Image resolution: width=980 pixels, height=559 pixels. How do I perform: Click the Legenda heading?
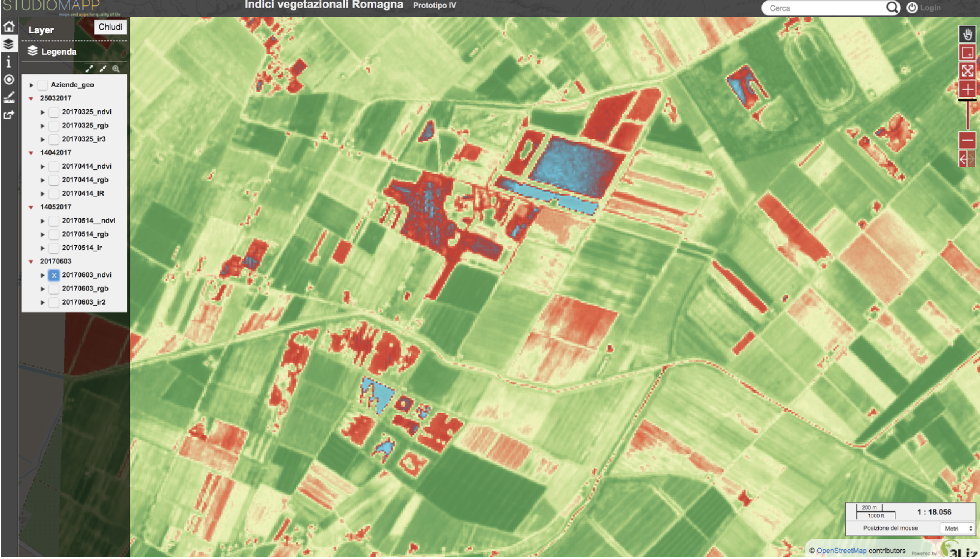pyautogui.click(x=59, y=52)
